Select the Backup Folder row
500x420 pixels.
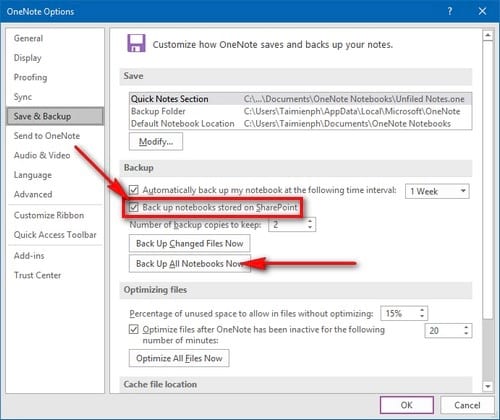(x=300, y=111)
